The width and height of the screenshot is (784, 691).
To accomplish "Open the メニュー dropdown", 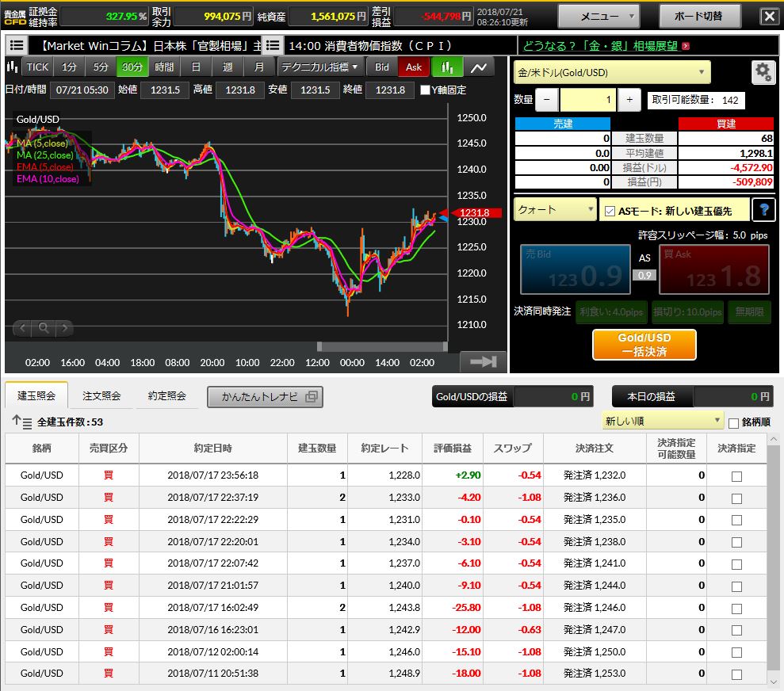I will pyautogui.click(x=599, y=17).
